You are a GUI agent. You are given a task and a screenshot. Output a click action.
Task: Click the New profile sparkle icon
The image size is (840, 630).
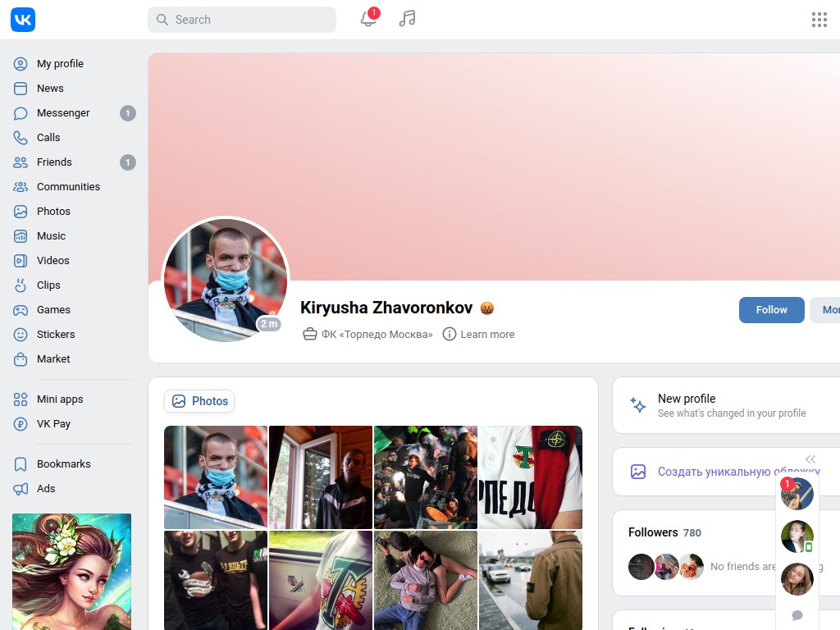[x=637, y=405]
